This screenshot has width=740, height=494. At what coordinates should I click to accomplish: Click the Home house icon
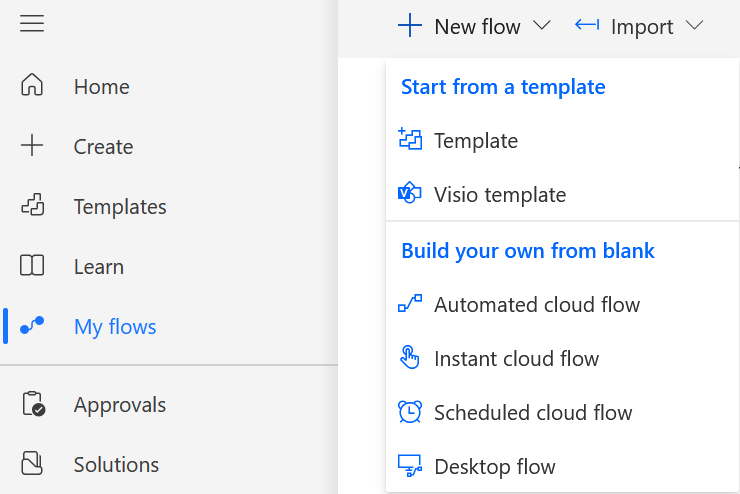point(32,85)
